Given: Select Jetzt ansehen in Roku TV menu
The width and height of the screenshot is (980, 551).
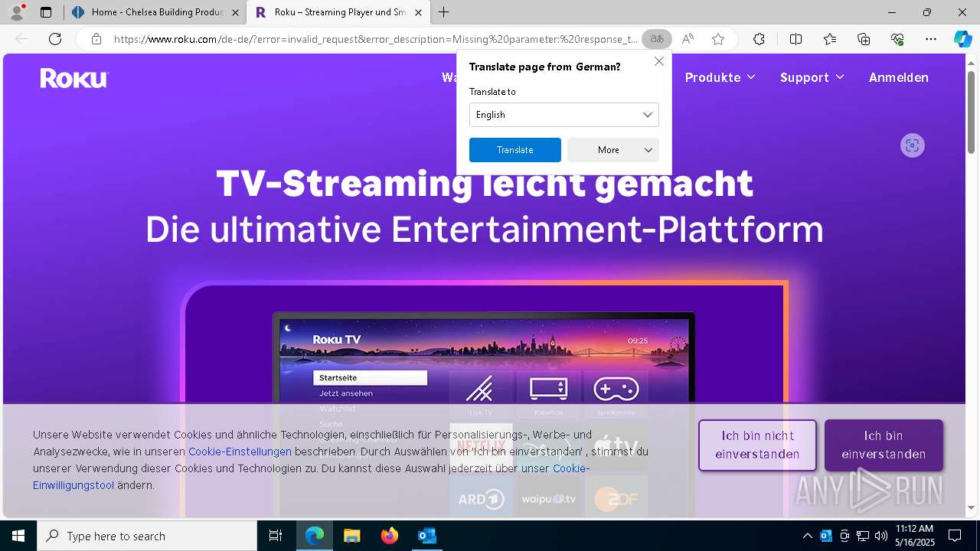Looking at the screenshot, I should [x=346, y=393].
